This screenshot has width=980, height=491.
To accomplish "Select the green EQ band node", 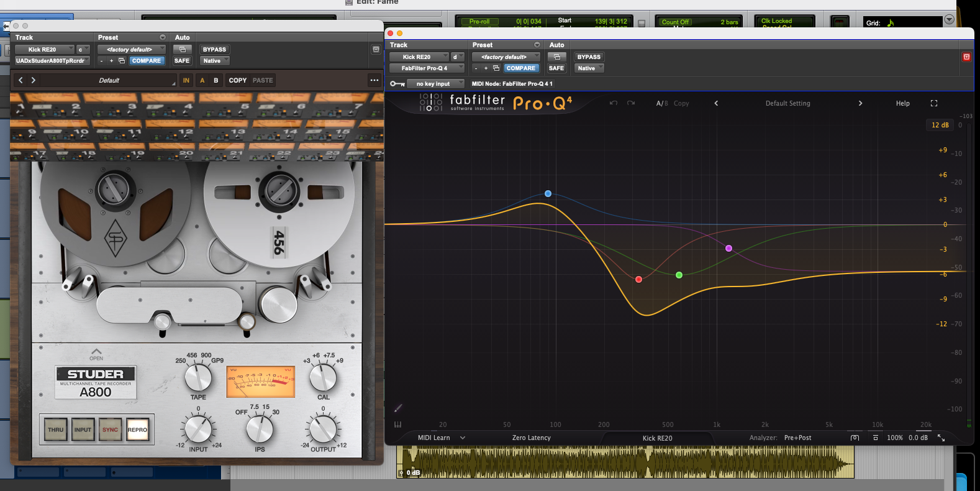I will tap(679, 275).
